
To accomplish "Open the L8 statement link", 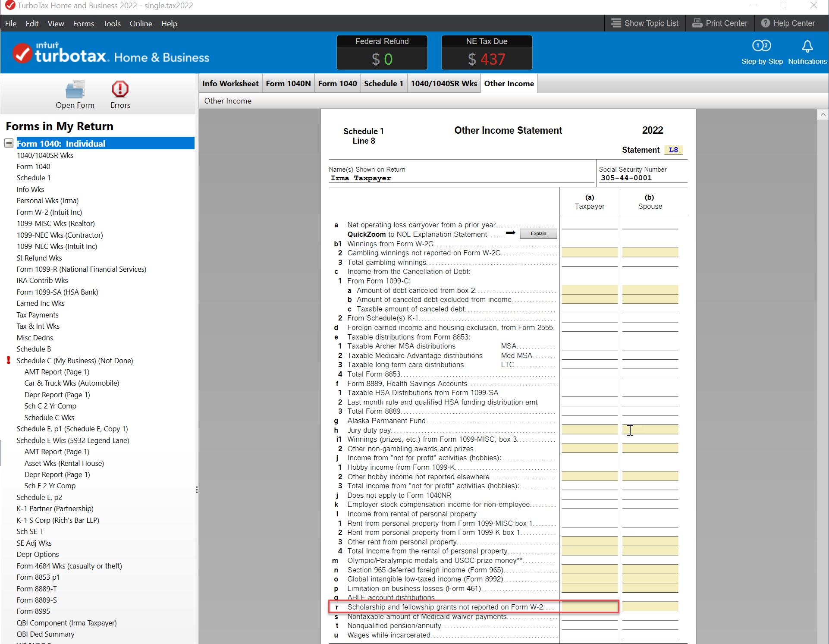I will (673, 150).
